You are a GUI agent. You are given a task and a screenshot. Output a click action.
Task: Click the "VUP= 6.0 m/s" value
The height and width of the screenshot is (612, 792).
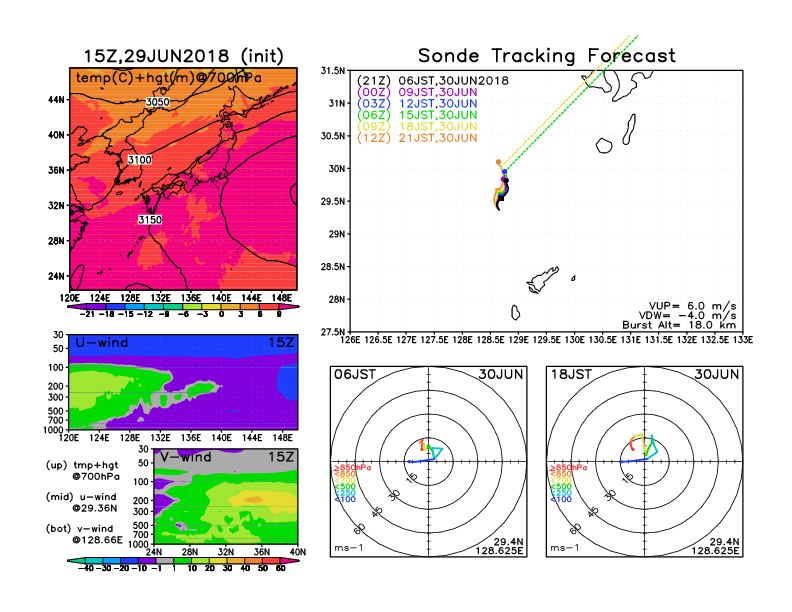pyautogui.click(x=692, y=306)
